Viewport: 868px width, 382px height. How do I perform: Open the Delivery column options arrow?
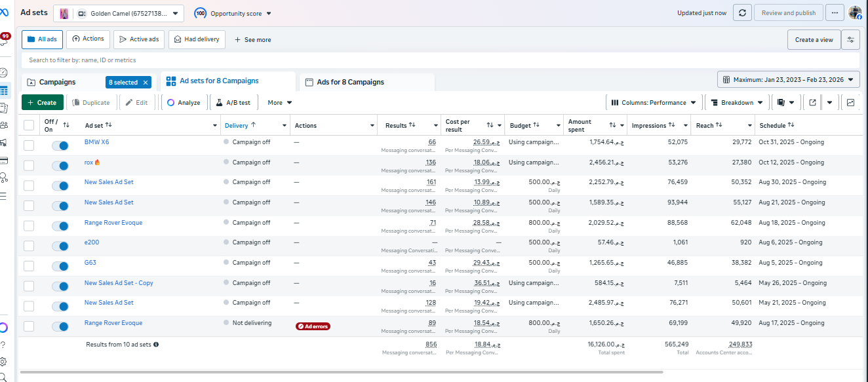[285, 125]
